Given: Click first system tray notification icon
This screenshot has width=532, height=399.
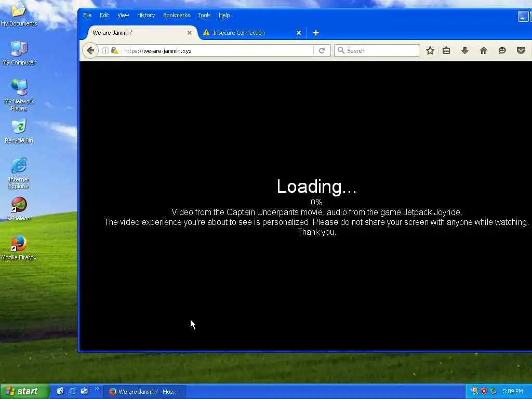Looking at the screenshot, I should click(x=474, y=391).
